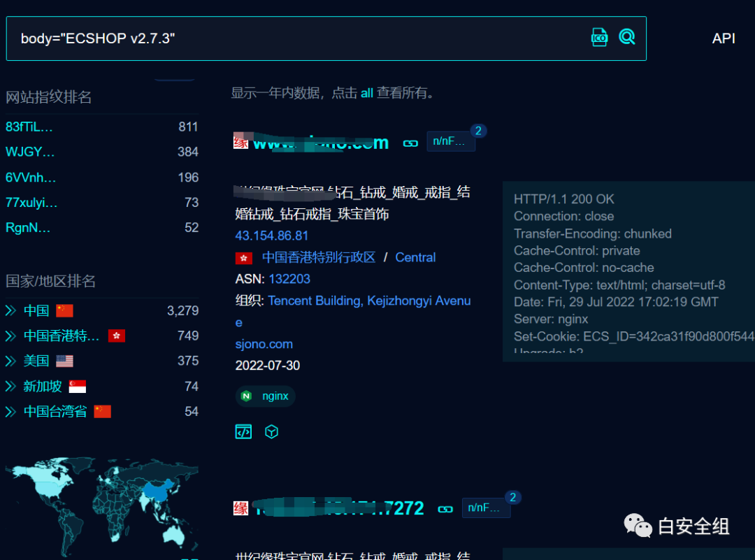Open the second result's link icon

(445, 509)
